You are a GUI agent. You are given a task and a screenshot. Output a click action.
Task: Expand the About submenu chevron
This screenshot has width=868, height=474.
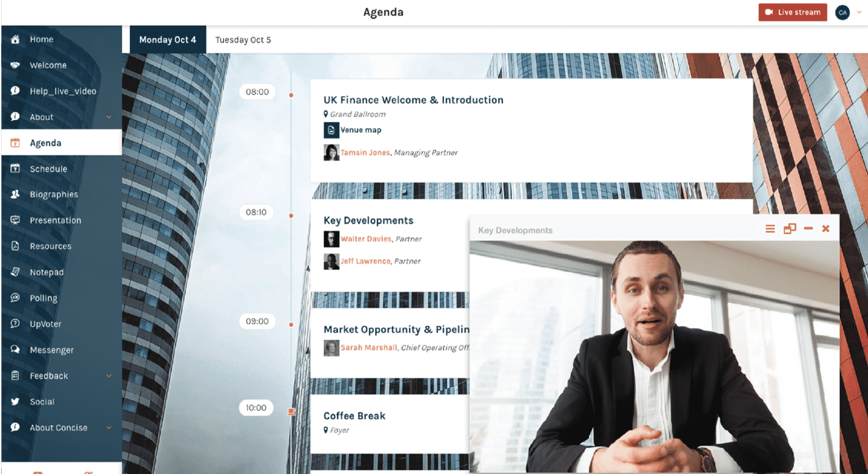[x=109, y=117]
